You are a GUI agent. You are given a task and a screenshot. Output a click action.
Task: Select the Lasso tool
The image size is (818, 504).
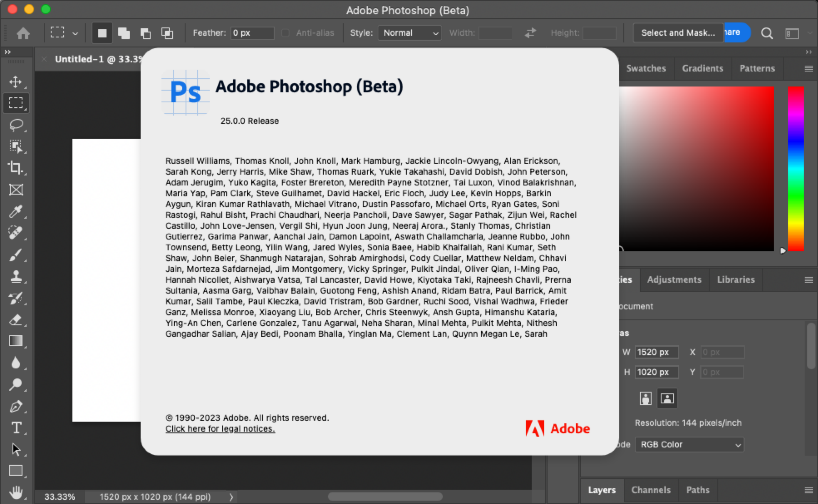(16, 125)
